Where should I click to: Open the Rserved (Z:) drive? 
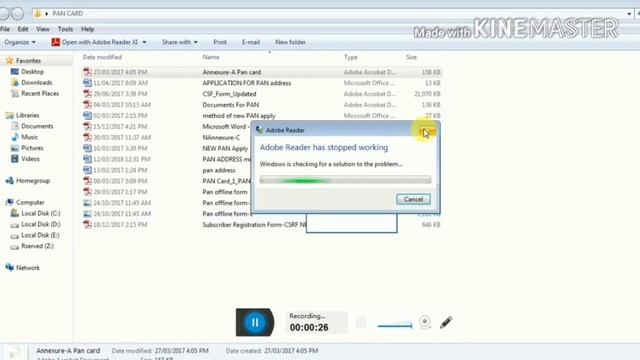(37, 246)
